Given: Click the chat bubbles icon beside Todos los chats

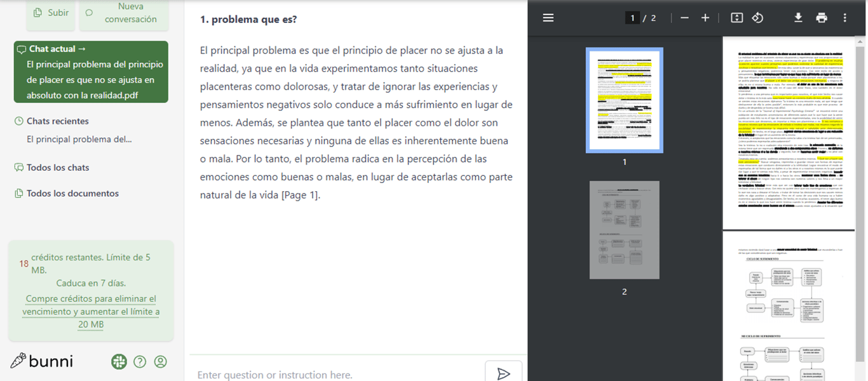Looking at the screenshot, I should [19, 168].
